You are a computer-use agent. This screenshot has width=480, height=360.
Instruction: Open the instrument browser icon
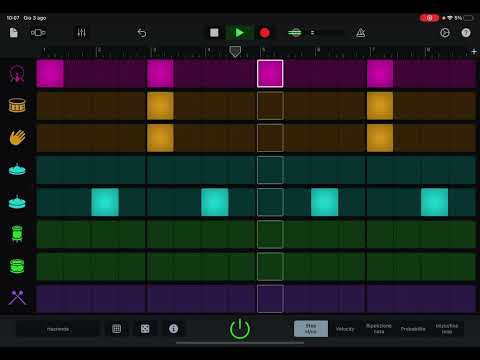click(x=38, y=33)
